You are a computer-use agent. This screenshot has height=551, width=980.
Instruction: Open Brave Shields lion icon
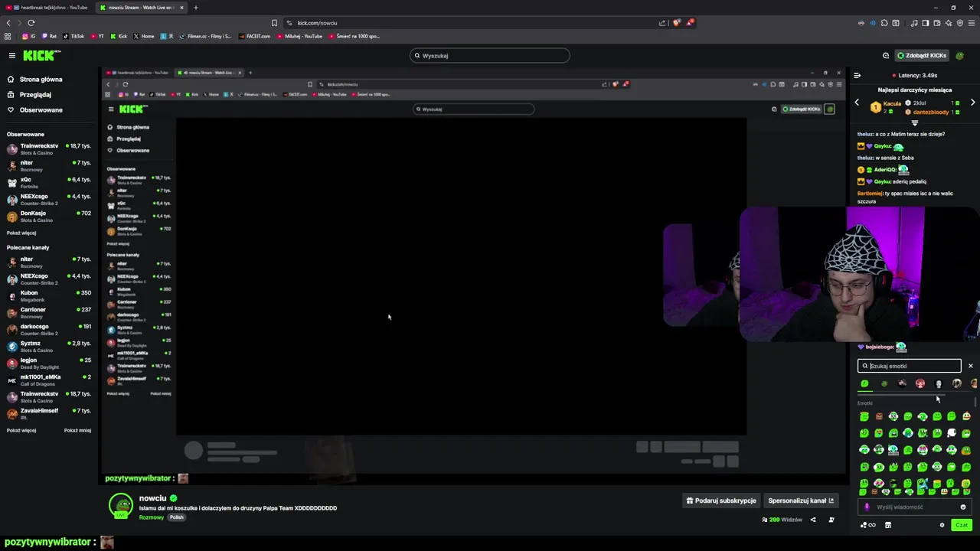(x=676, y=23)
